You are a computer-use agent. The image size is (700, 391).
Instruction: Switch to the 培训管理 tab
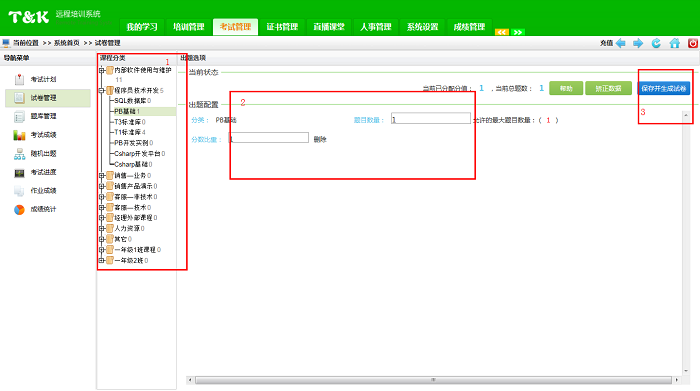pyautogui.click(x=189, y=27)
